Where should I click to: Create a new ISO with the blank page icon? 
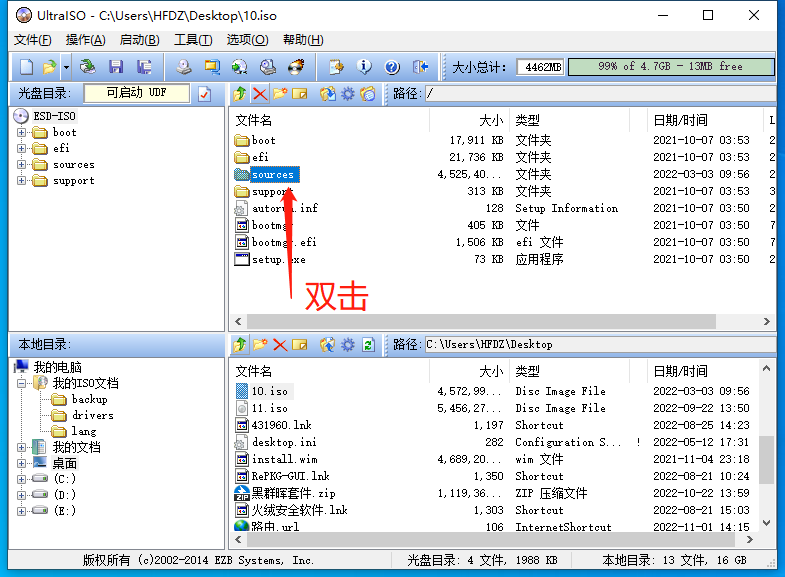pyautogui.click(x=27, y=67)
